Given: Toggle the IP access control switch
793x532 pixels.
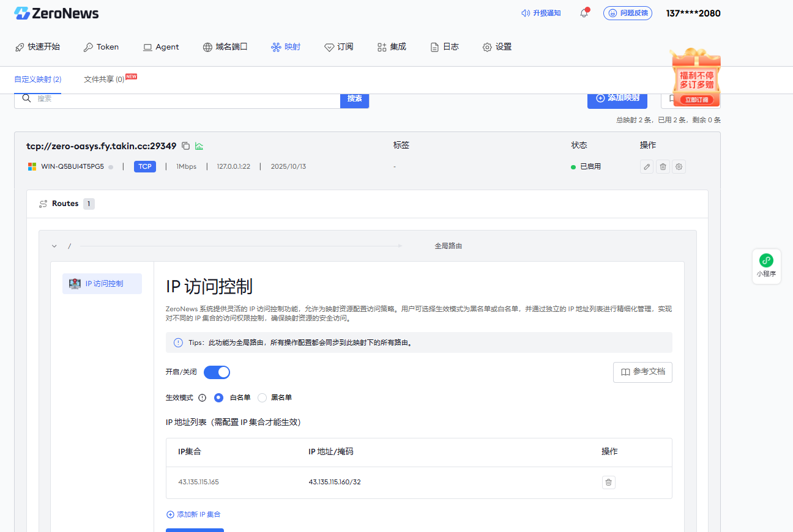Looking at the screenshot, I should click(x=217, y=372).
